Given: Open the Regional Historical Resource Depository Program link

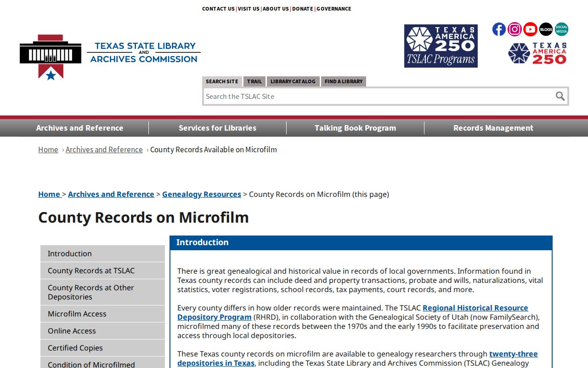Looking at the screenshot, I should point(353,312).
